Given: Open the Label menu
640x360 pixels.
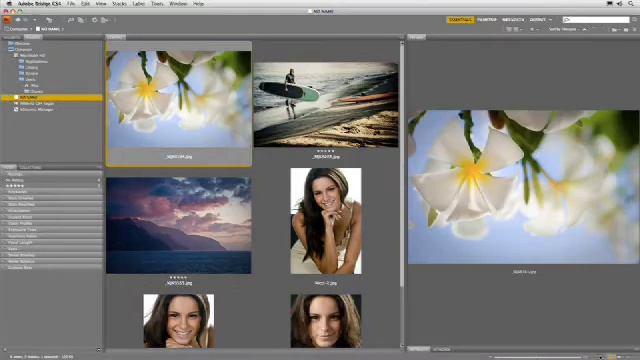Looking at the screenshot, I should pyautogui.click(x=139, y=4).
